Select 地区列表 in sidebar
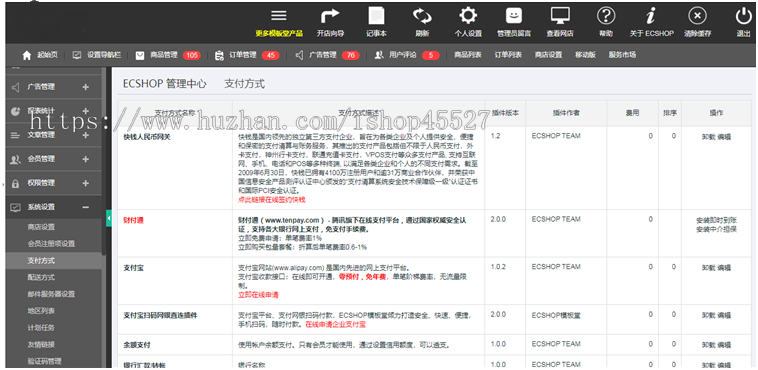This screenshot has height=370, width=758. pyautogui.click(x=41, y=311)
